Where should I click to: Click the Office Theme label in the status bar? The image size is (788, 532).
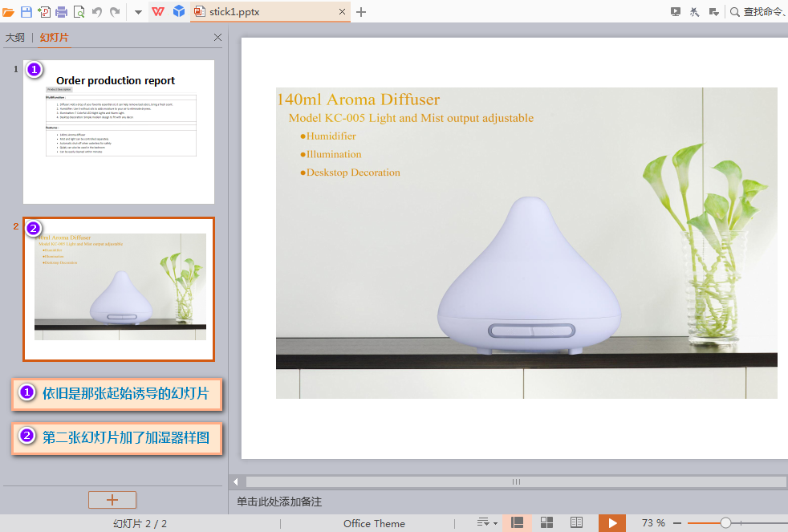[x=375, y=523]
